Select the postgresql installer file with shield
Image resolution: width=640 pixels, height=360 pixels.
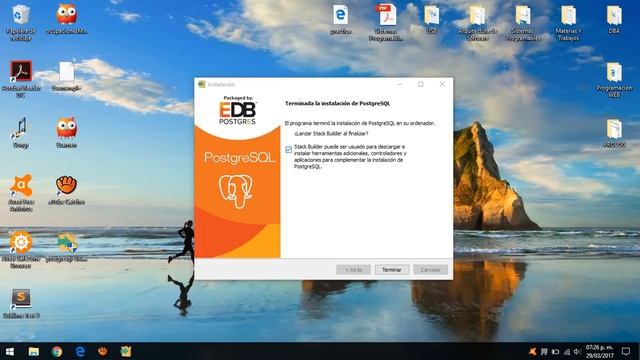point(67,247)
